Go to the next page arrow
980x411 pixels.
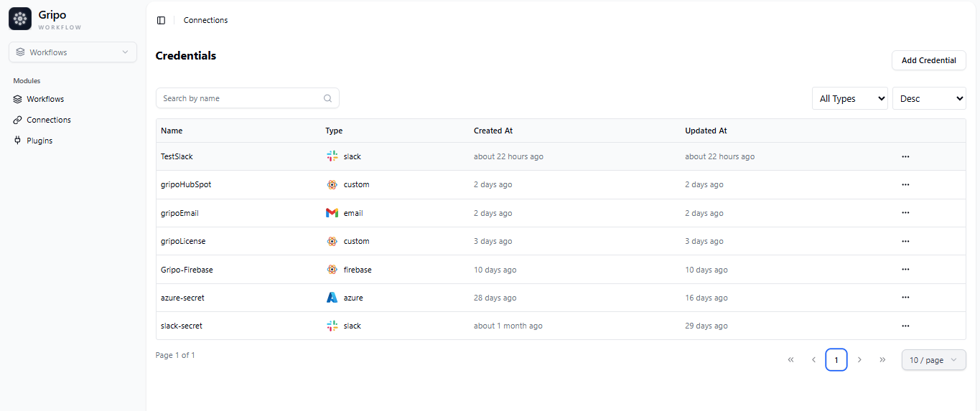pos(859,359)
